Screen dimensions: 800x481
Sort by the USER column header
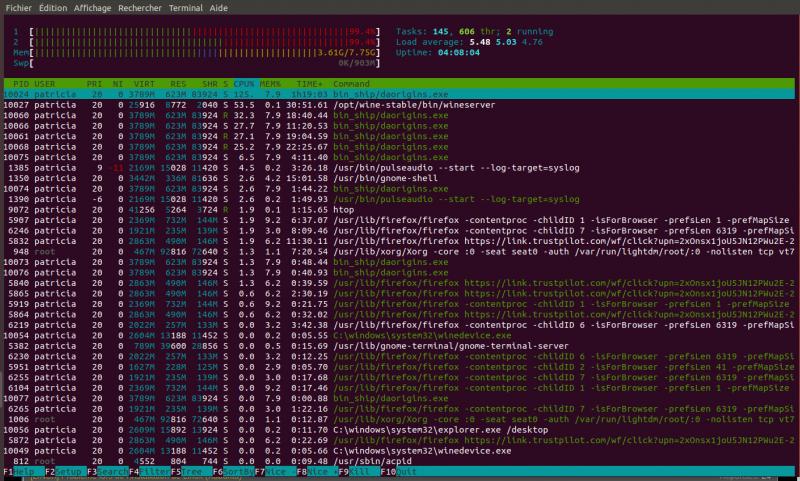pyautogui.click(x=45, y=84)
